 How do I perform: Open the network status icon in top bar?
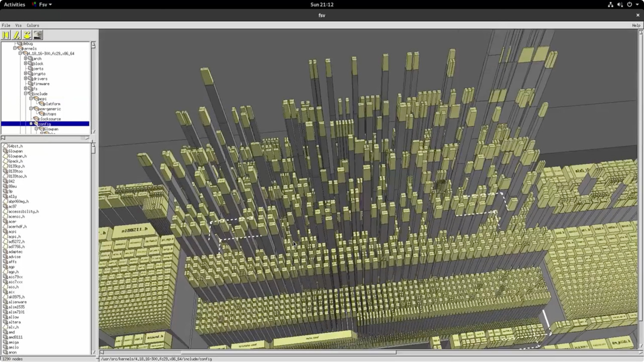coord(611,4)
